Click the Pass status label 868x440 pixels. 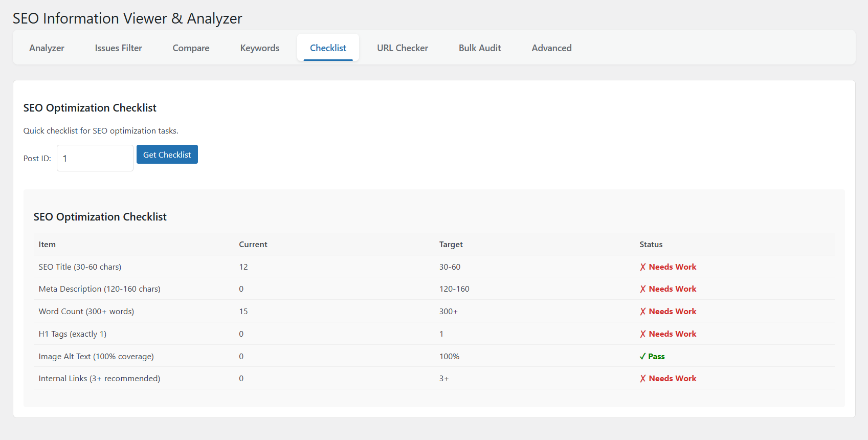[x=656, y=357]
